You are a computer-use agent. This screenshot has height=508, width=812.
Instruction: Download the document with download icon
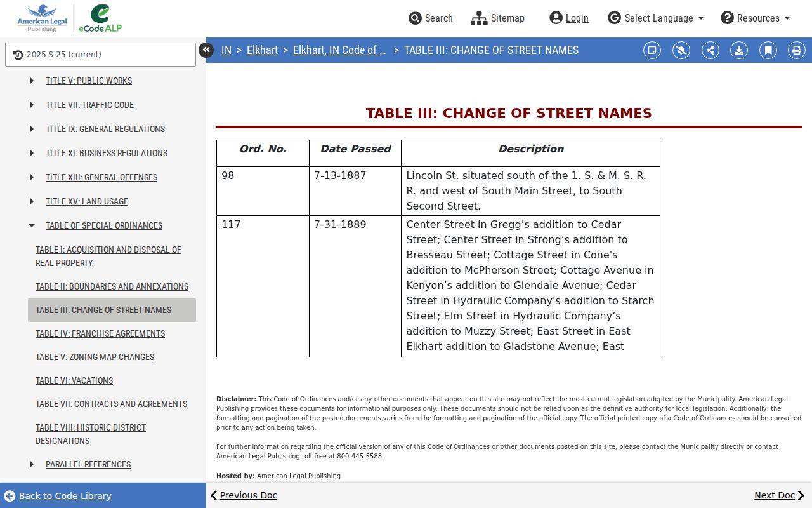click(739, 50)
